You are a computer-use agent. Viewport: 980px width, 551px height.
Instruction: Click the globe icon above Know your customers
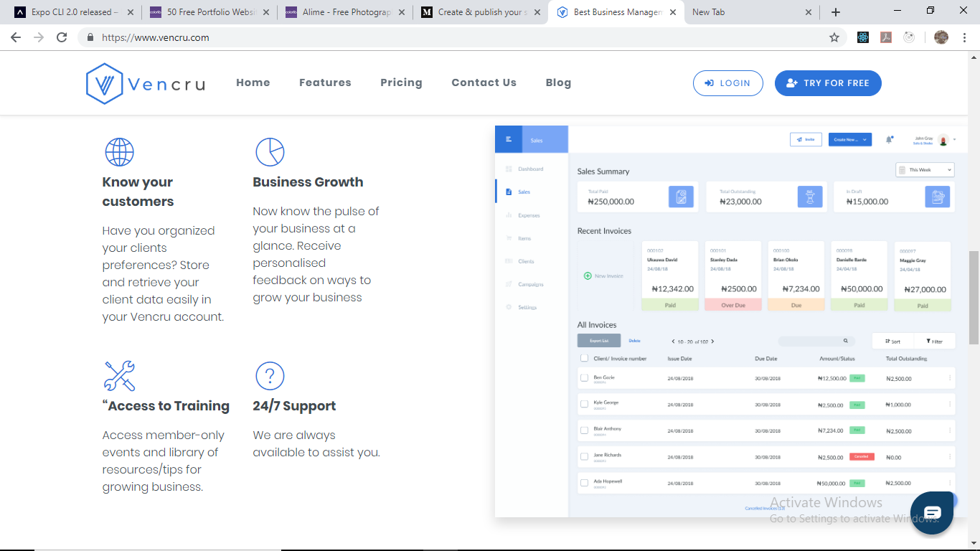[x=119, y=152]
